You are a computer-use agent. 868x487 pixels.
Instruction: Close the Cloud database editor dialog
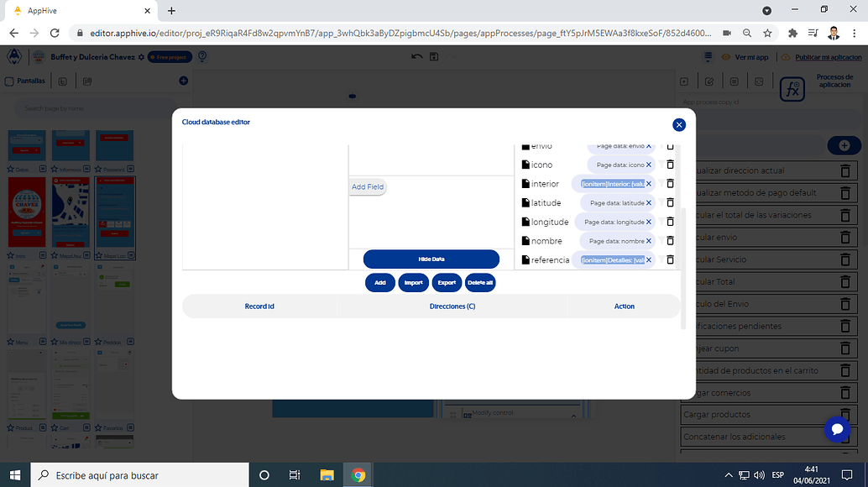(x=678, y=125)
